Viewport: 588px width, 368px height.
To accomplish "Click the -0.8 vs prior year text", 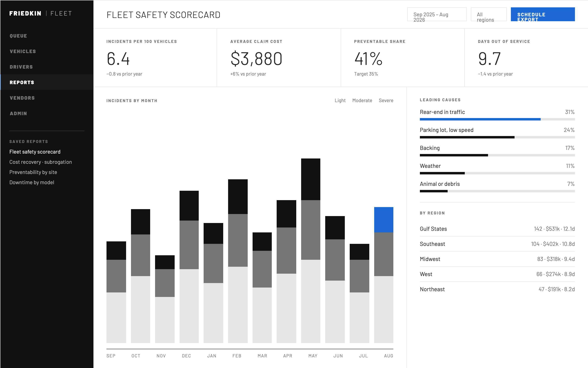I will tap(124, 74).
